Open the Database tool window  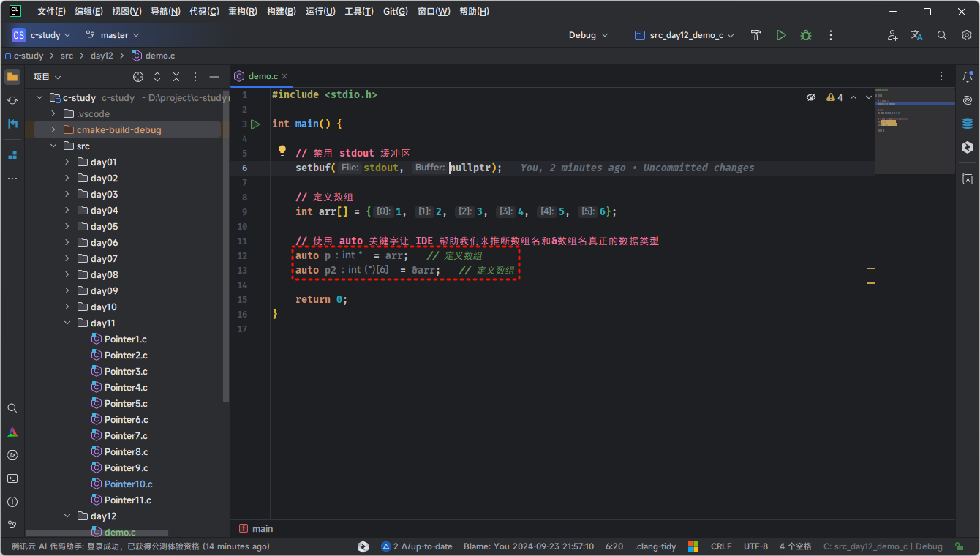point(967,124)
